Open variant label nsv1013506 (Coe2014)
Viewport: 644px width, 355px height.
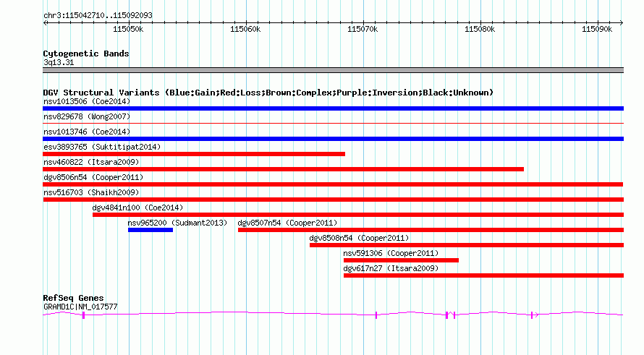pyautogui.click(x=87, y=101)
